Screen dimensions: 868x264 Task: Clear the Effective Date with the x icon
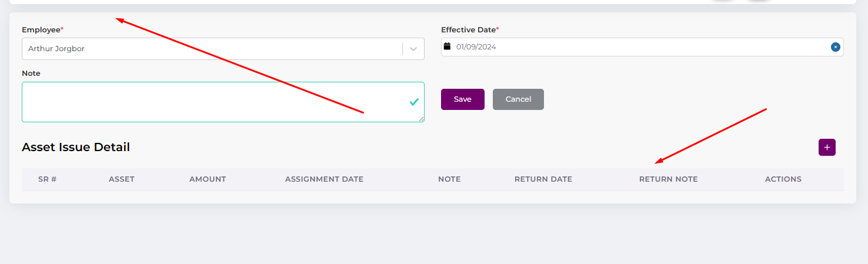tap(835, 47)
